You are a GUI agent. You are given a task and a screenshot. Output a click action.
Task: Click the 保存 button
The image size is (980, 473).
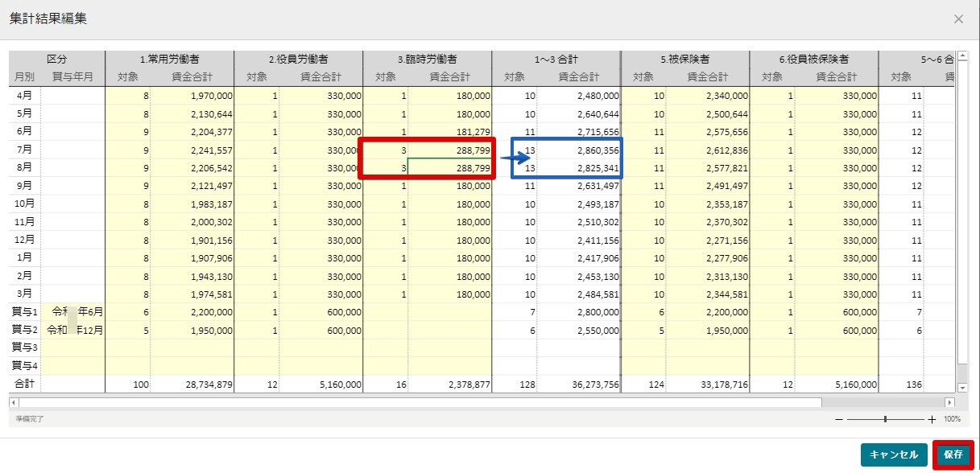[x=953, y=454]
